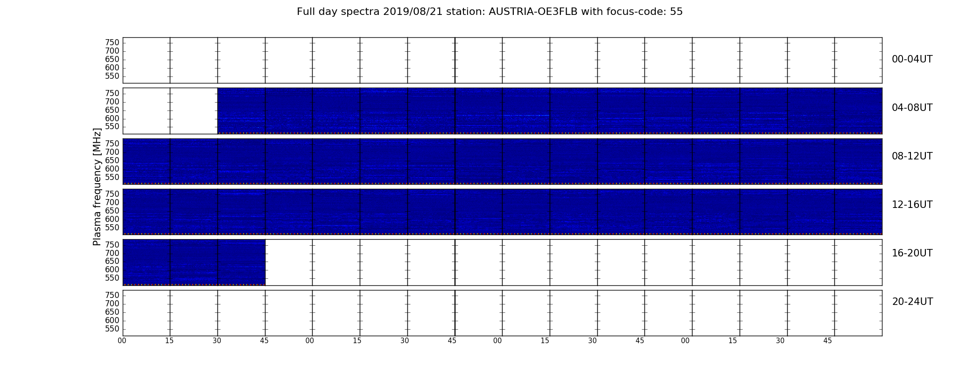Click the 700 tick label of the 20-24UT panel
This screenshot has width=980, height=373.
point(112,304)
